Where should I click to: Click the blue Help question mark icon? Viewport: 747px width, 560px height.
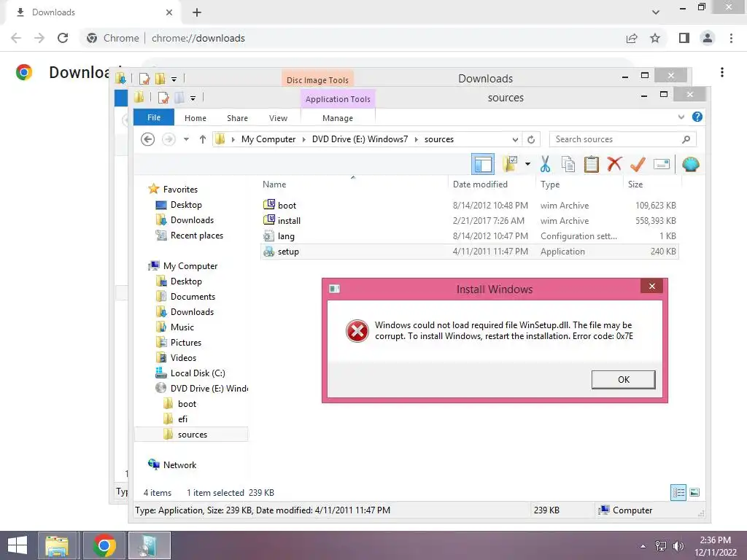tap(697, 117)
